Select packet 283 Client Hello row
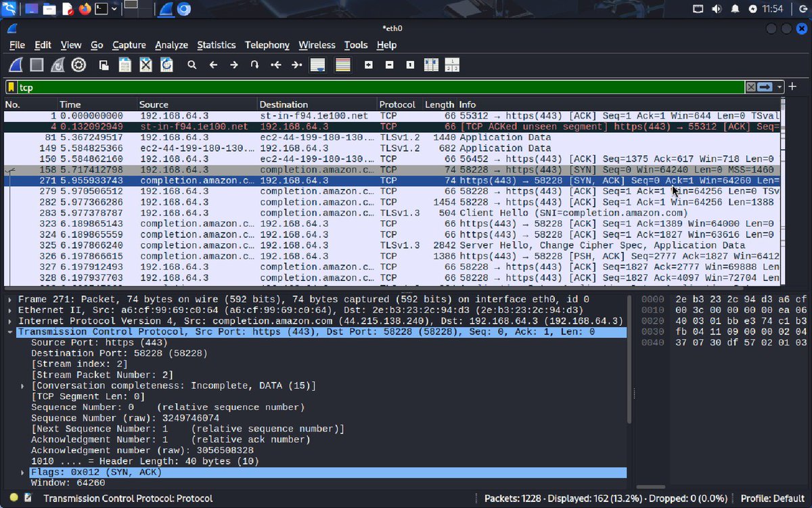This screenshot has width=812, height=508. pos(392,213)
